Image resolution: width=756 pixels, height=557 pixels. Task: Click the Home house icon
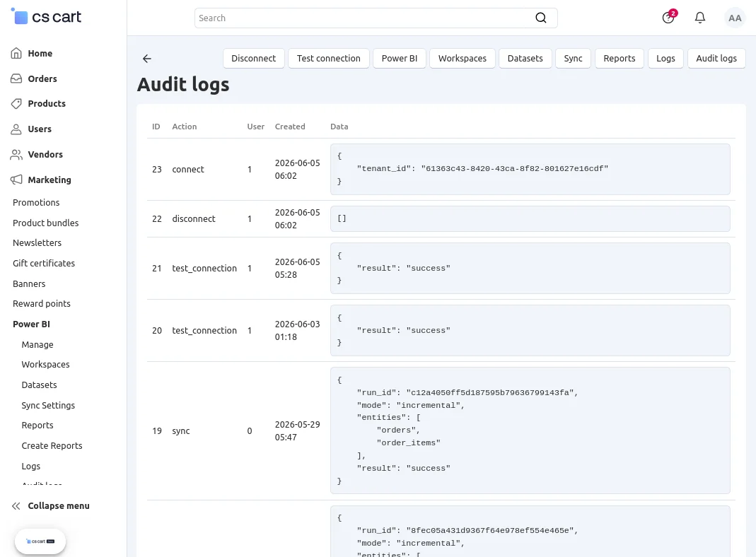click(x=16, y=53)
